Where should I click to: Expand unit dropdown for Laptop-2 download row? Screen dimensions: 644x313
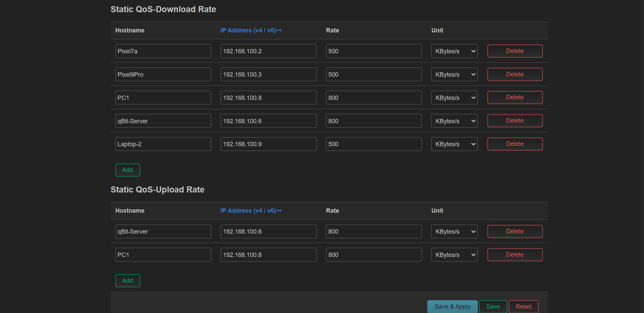pos(454,144)
